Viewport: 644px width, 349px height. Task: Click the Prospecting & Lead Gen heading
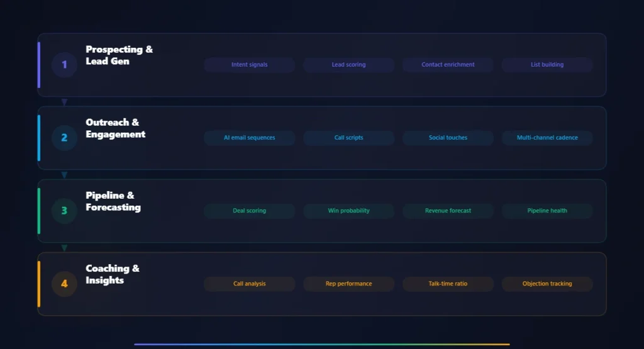[x=119, y=55]
